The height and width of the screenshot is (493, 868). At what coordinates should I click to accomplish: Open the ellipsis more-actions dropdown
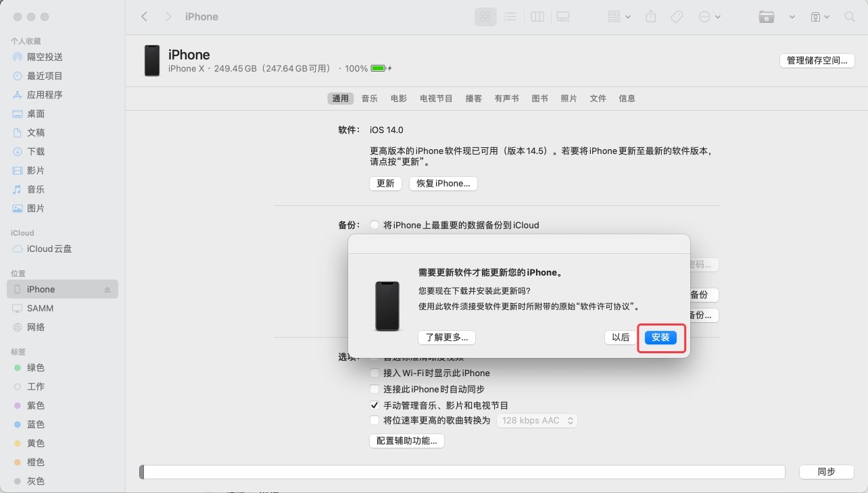pos(709,17)
